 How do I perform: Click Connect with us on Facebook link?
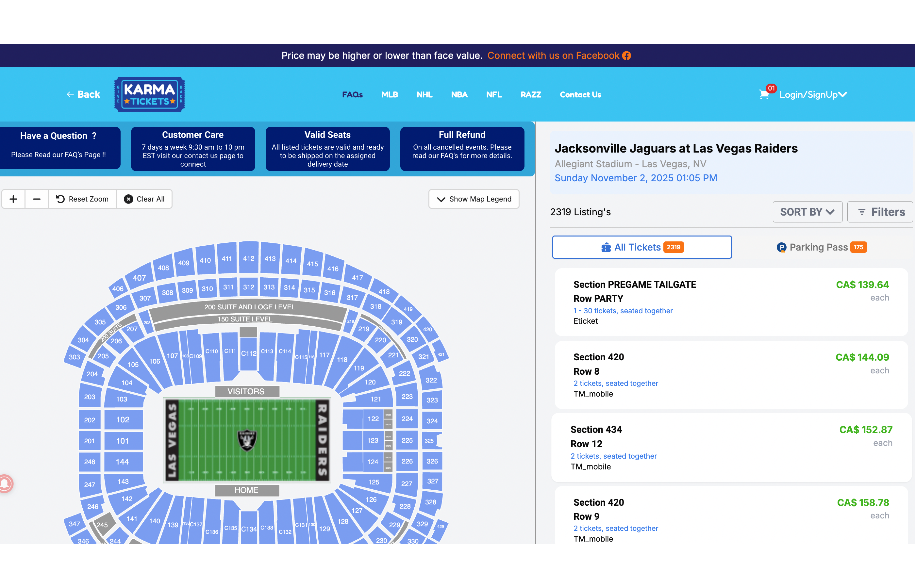[553, 56]
